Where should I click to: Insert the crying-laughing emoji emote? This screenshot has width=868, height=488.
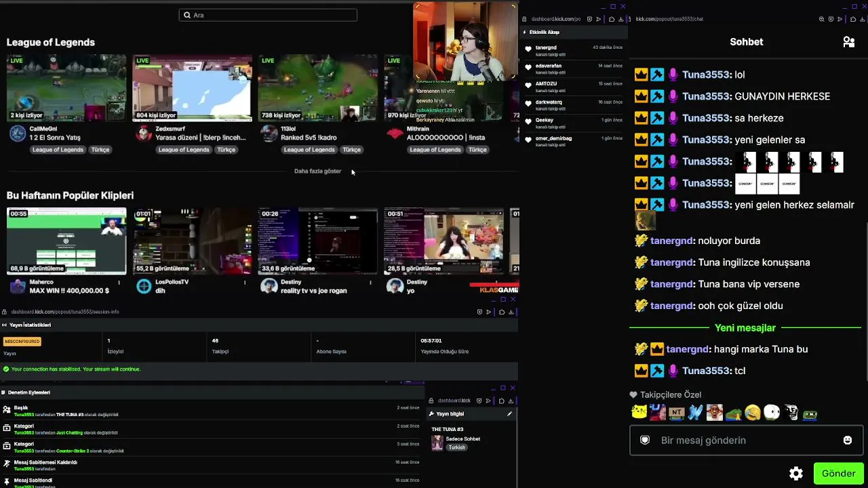click(752, 412)
